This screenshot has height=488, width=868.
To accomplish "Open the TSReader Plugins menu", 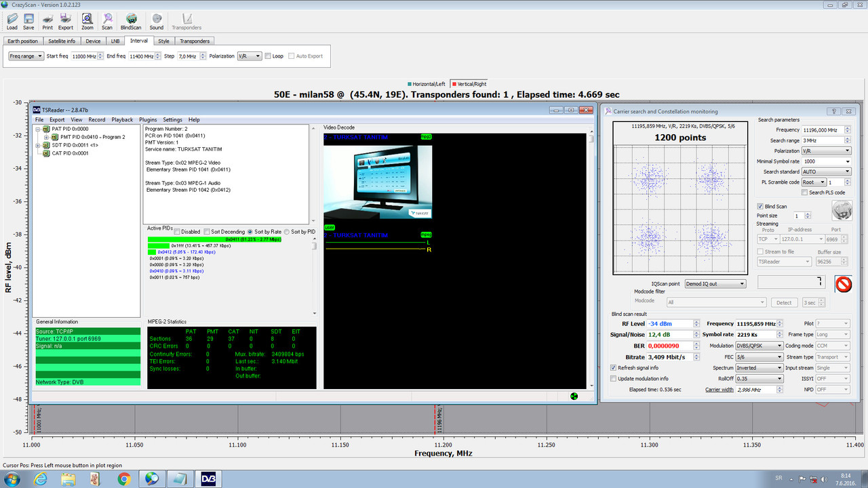I will (148, 120).
